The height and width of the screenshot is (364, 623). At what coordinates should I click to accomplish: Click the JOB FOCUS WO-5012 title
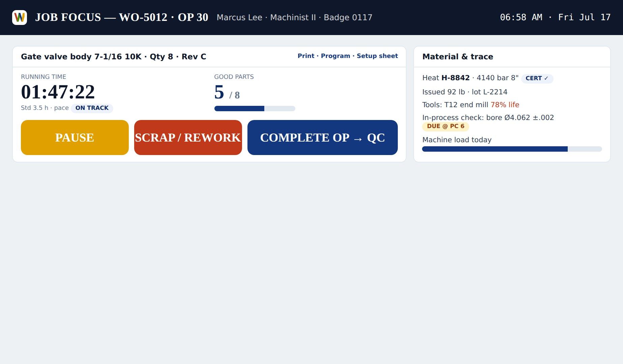[x=122, y=17]
